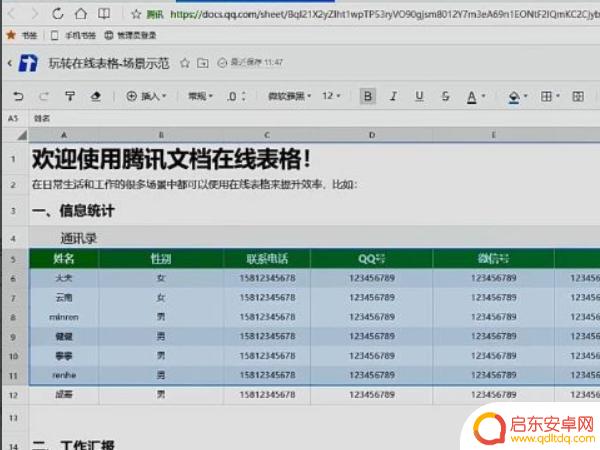Apply font color with A icon
600x450 pixels.
coord(472,97)
